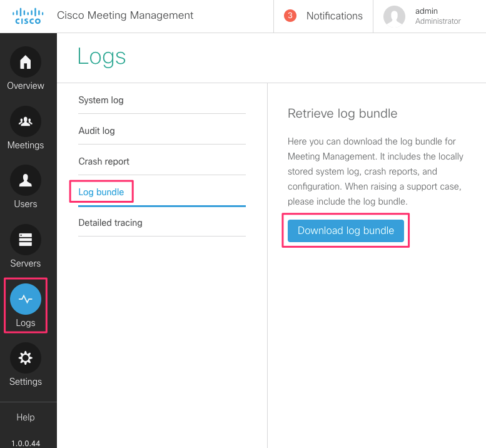Click the Logs page heading
This screenshot has width=486, height=448.
click(x=101, y=57)
